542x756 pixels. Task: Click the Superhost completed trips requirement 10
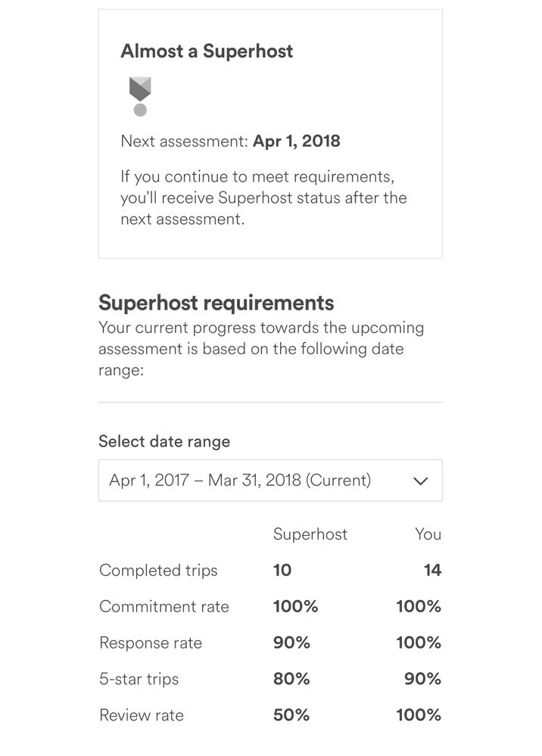click(282, 571)
